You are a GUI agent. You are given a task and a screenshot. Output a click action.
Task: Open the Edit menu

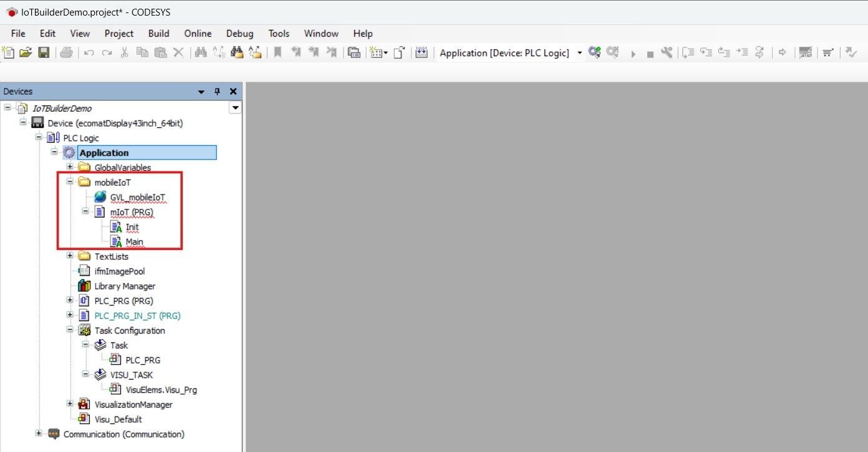point(47,34)
